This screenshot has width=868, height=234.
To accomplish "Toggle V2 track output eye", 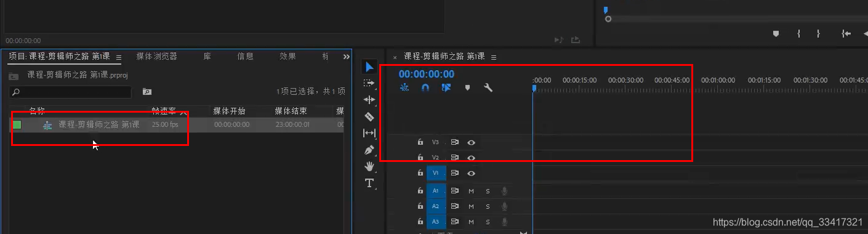I will click(x=471, y=158).
